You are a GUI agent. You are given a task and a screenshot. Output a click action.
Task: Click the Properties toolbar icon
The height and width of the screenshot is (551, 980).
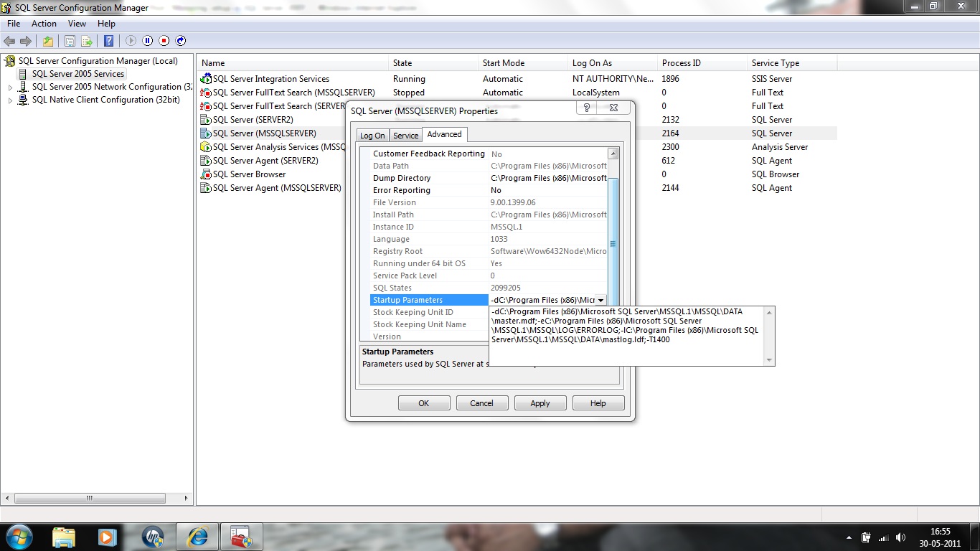click(x=70, y=41)
